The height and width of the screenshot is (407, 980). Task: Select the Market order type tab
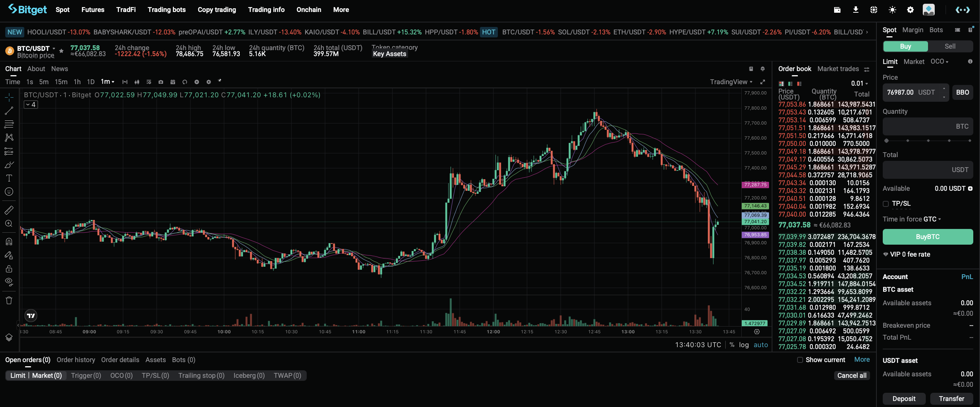[x=914, y=62]
